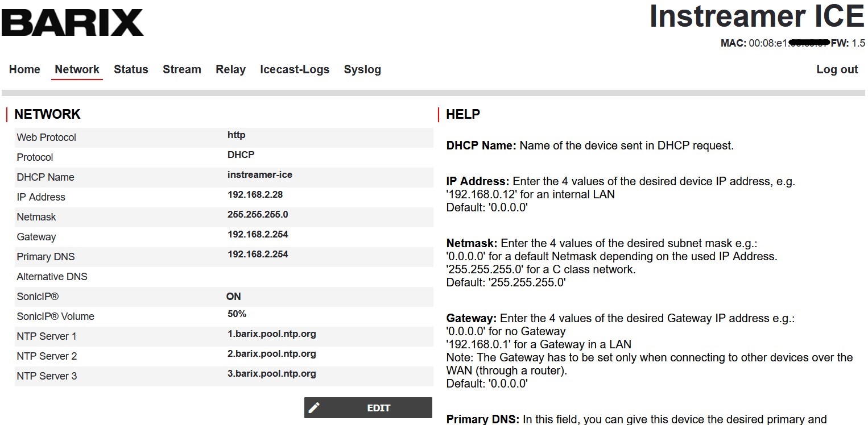868x425 pixels.
Task: Click NTP Server 1 address
Action: [x=271, y=334]
